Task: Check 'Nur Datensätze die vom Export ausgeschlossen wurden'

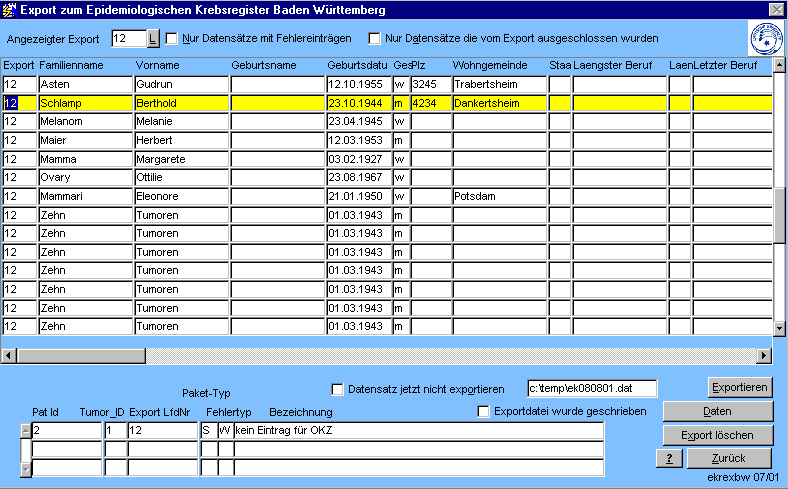Action: pos(375,39)
